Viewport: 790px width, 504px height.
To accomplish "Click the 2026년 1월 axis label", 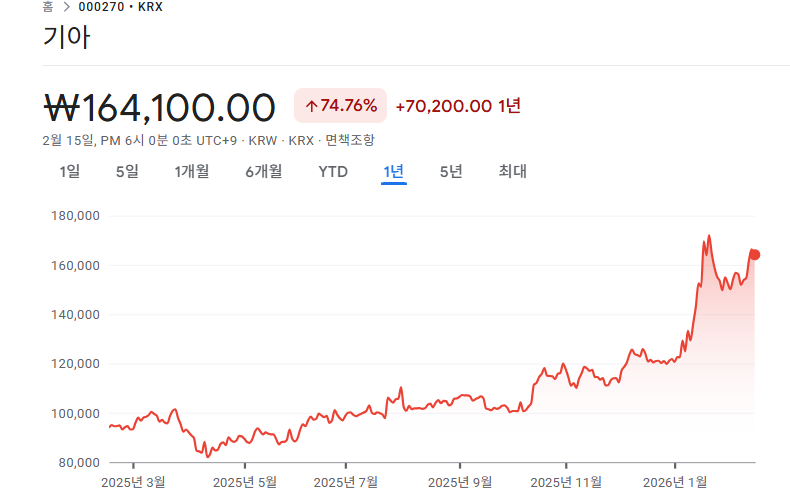I will pos(675,482).
